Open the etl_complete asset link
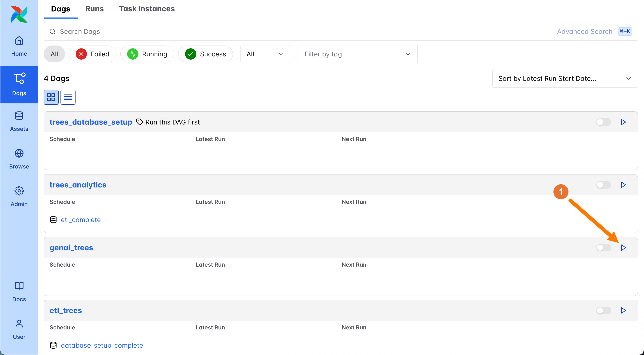This screenshot has width=644, height=355. [x=80, y=220]
